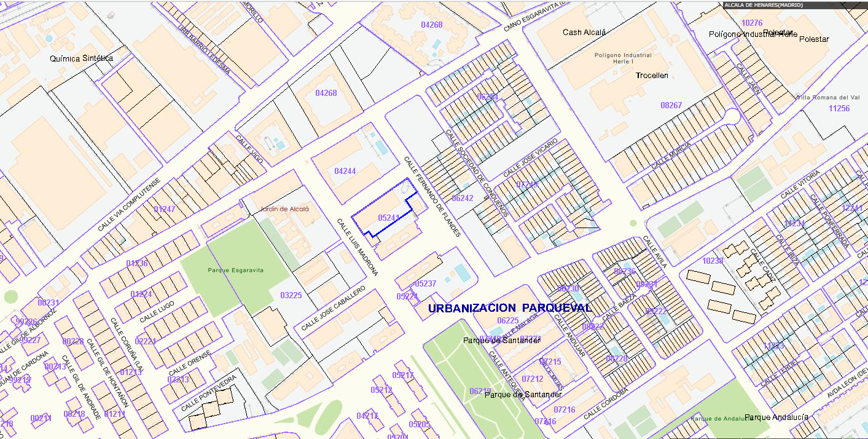Viewport: 868px width, 439px height.
Task: Click the URBANIZACION PARQUEVAL title text
Action: [510, 307]
